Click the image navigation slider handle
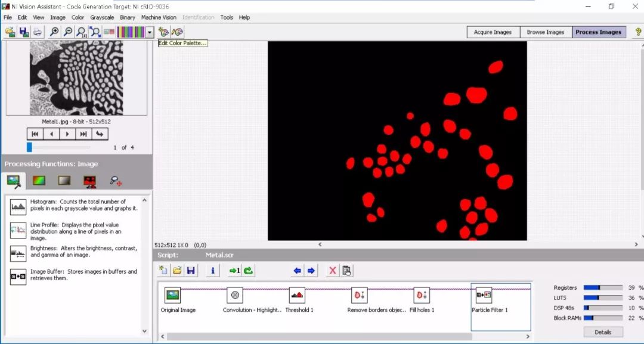644x344 pixels. (29, 147)
